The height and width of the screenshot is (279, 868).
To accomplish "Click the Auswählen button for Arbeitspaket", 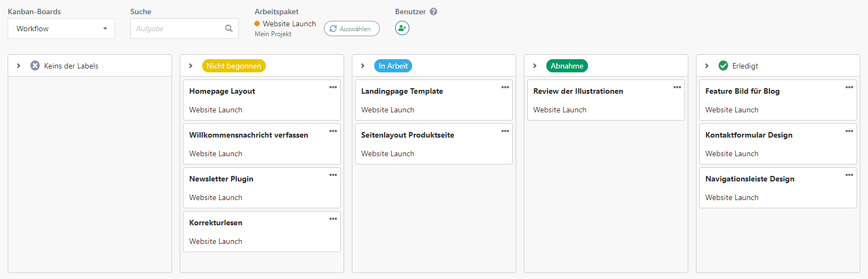I will click(x=351, y=29).
